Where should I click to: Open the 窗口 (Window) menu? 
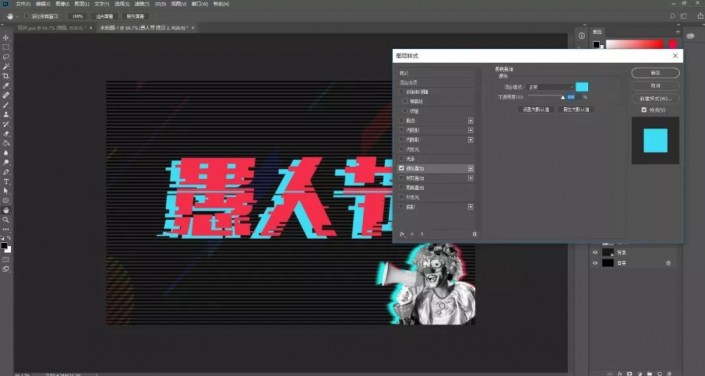tap(201, 4)
